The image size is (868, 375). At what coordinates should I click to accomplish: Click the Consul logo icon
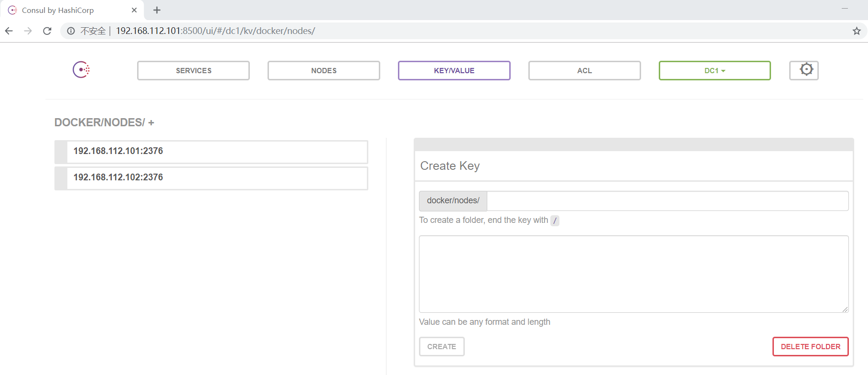point(81,70)
